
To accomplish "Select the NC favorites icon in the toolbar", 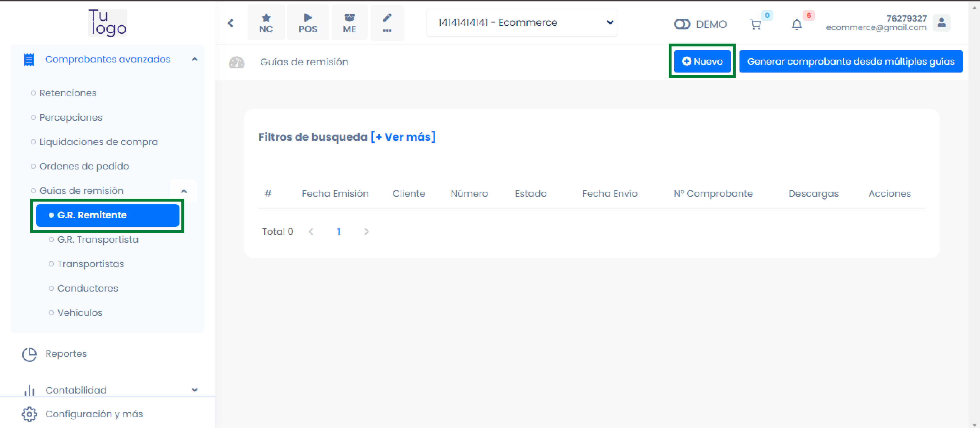I will click(x=266, y=22).
